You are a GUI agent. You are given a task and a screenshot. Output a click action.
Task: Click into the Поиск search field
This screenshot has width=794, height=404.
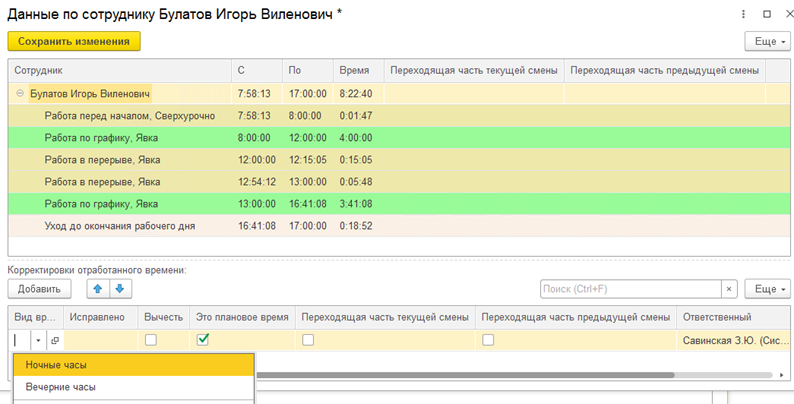pos(630,289)
